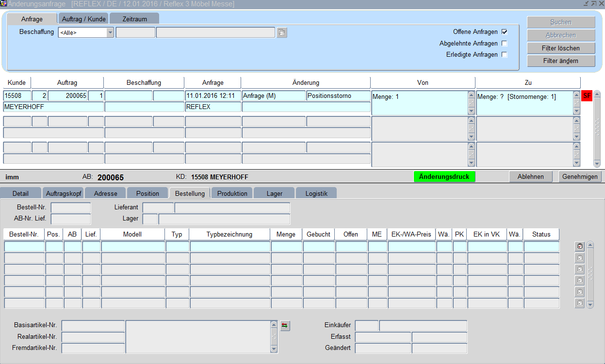
Task: Open the Beschaffung dropdown showing <Alle>
Action: pos(110,33)
